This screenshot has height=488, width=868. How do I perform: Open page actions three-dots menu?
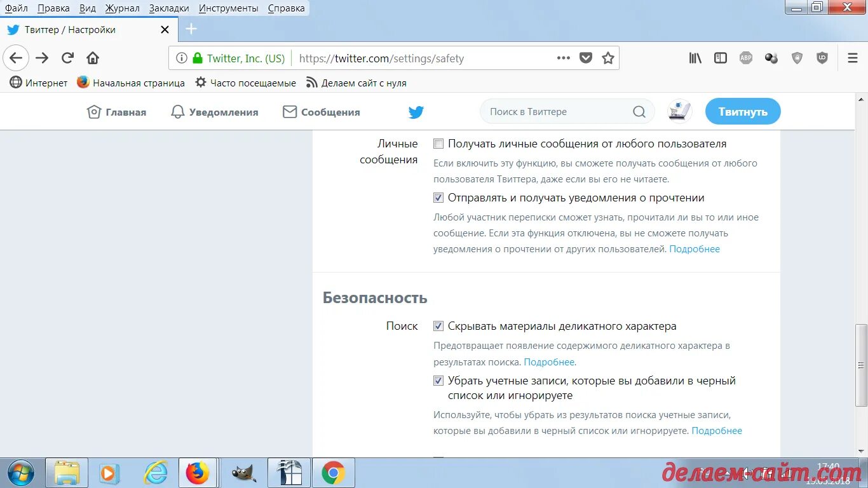tap(564, 58)
